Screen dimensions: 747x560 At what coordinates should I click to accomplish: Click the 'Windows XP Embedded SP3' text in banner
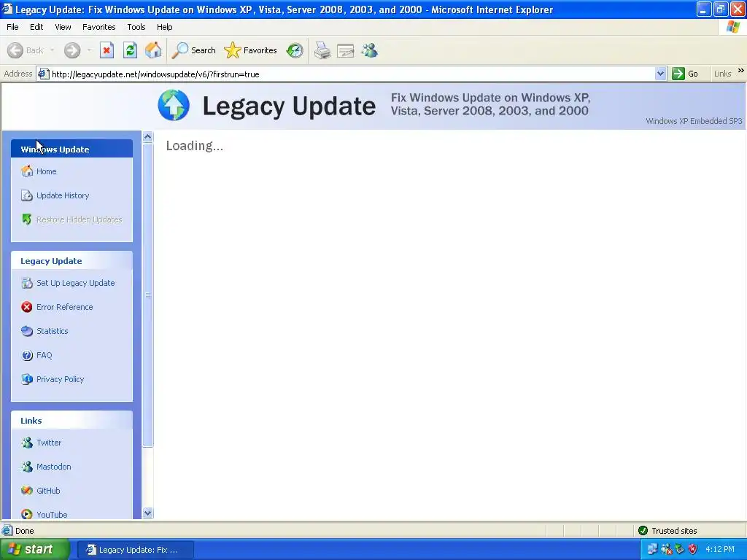pyautogui.click(x=694, y=121)
